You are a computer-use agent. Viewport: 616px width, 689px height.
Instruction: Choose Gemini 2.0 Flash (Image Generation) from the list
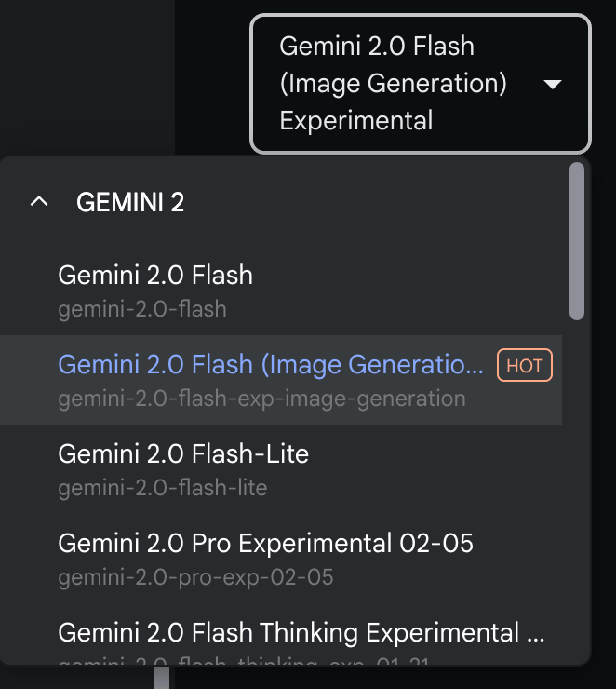point(271,366)
